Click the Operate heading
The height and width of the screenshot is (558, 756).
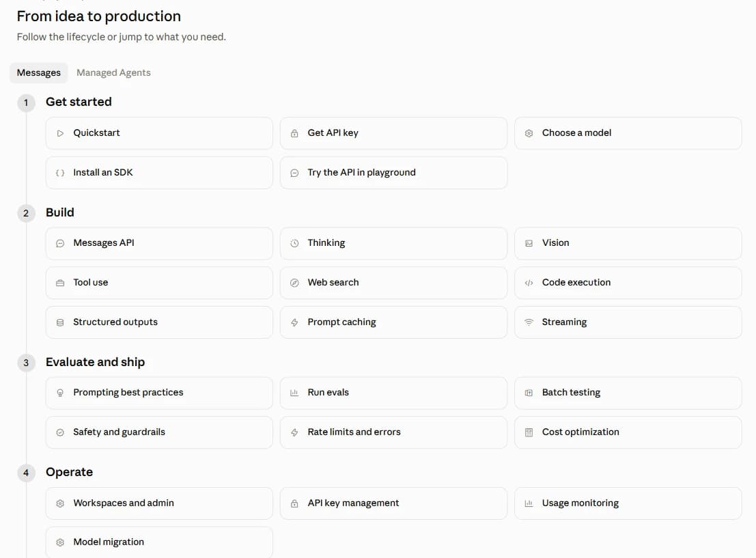(x=70, y=472)
